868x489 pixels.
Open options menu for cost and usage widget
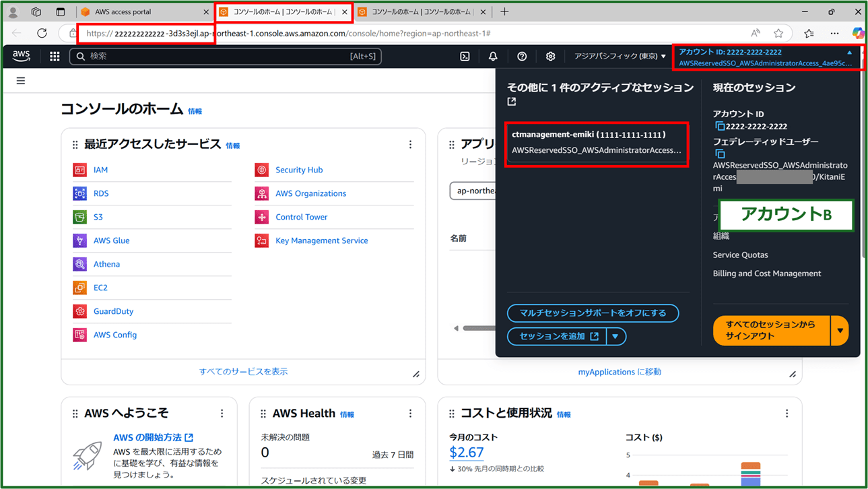(787, 414)
